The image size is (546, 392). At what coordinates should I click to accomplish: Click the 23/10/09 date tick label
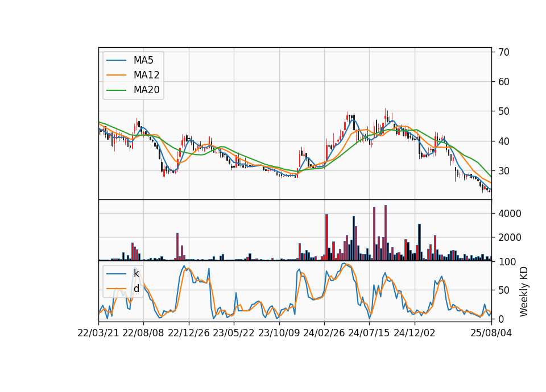coord(279,333)
